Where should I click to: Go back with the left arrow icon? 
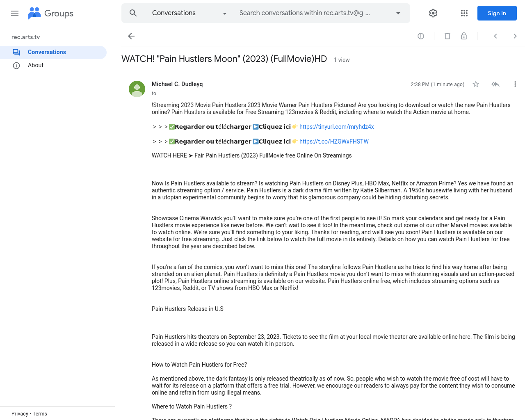coord(131,36)
